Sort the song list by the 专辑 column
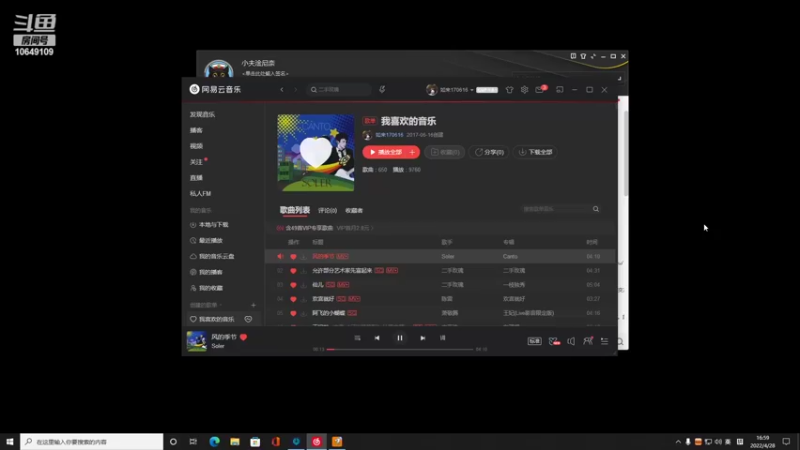Screen dimensions: 800x450 coord(509,242)
